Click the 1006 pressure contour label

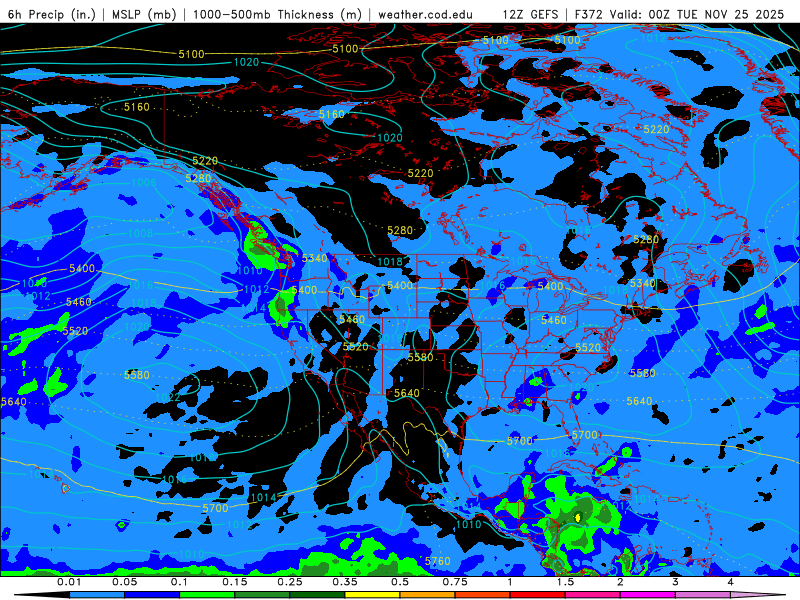tap(144, 183)
